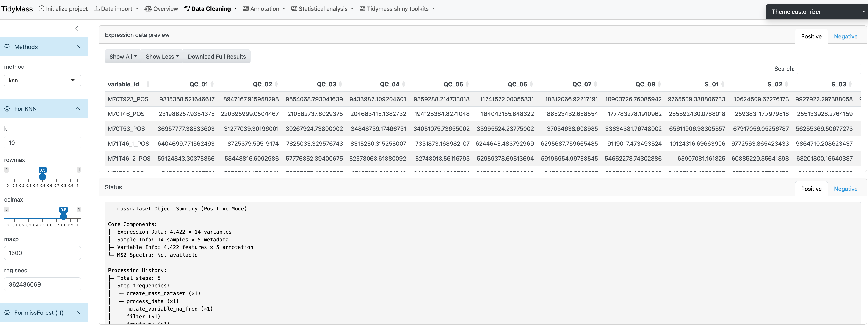Go to the Overview page
This screenshot has width=868, height=328.
click(161, 9)
